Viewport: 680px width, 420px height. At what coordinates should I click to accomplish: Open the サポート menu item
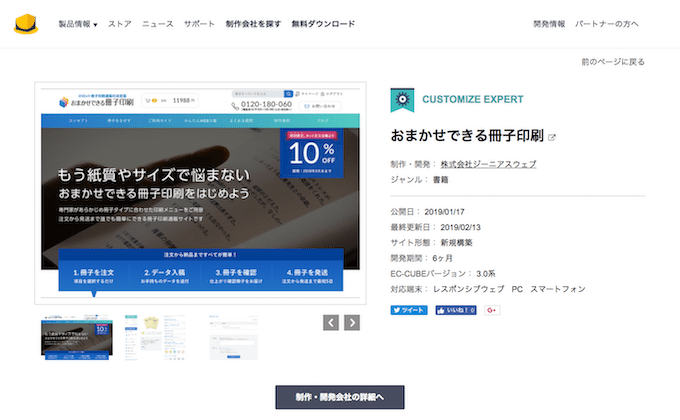199,24
